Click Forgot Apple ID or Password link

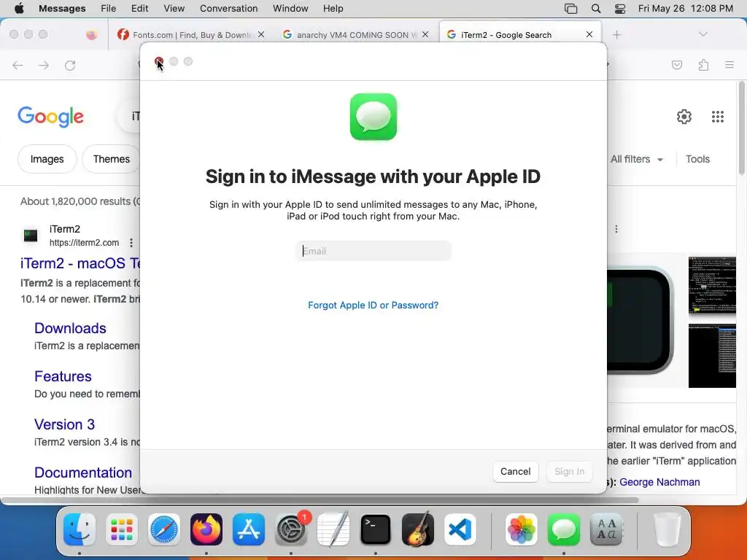373,306
